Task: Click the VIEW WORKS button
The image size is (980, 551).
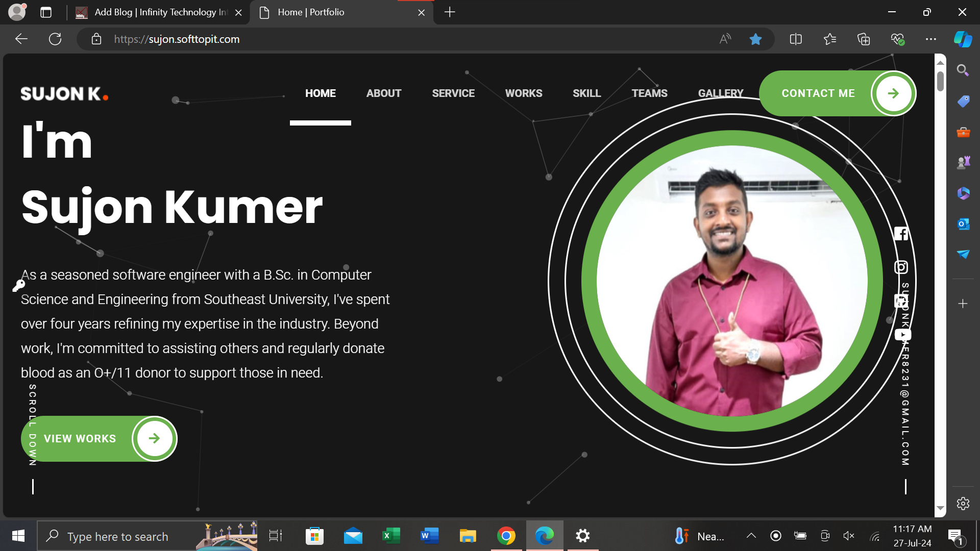Action: tap(99, 439)
